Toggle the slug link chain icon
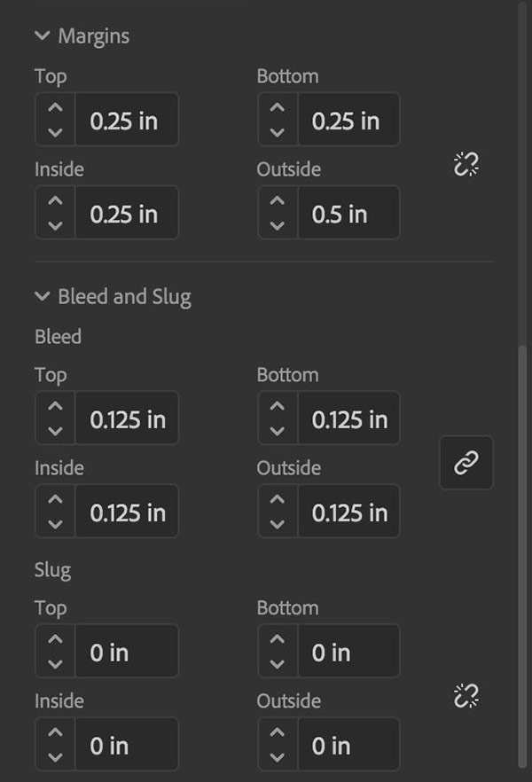Viewport: 532px width, 782px height. [x=465, y=696]
